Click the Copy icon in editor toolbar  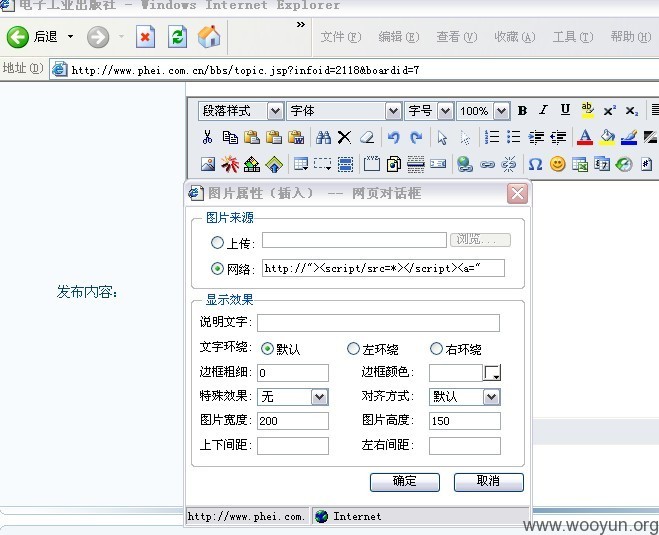(x=229, y=137)
